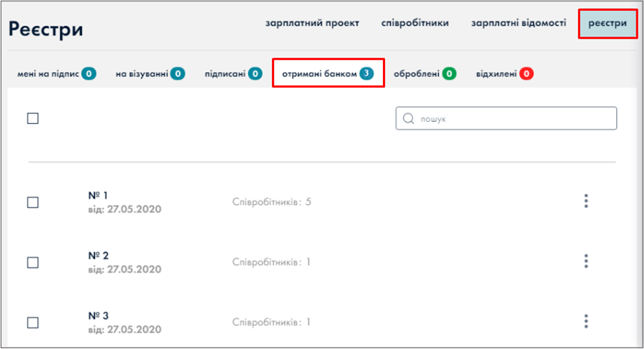This screenshot has height=349, width=644.
Task: Click the highlighted "реєстри" menu item
Action: click(x=607, y=23)
